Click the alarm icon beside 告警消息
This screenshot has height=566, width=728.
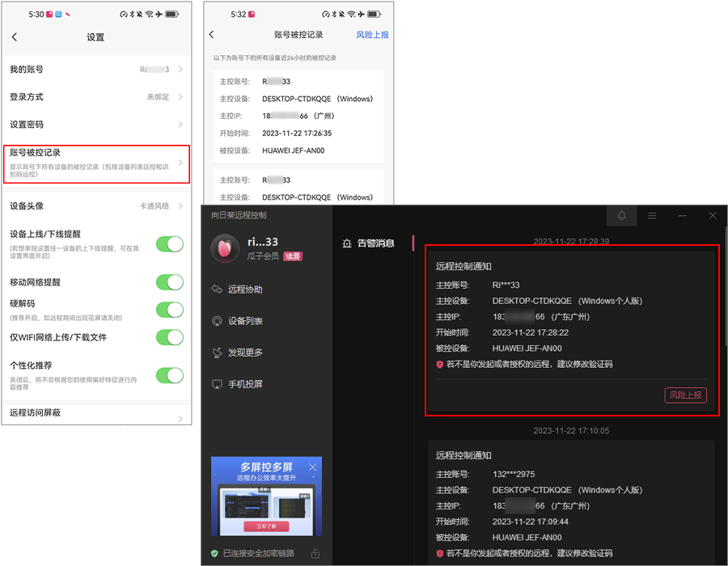pyautogui.click(x=347, y=243)
